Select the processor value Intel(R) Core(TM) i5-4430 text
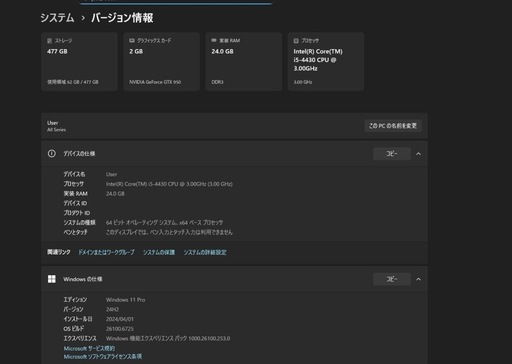This screenshot has width=512, height=364. click(169, 184)
